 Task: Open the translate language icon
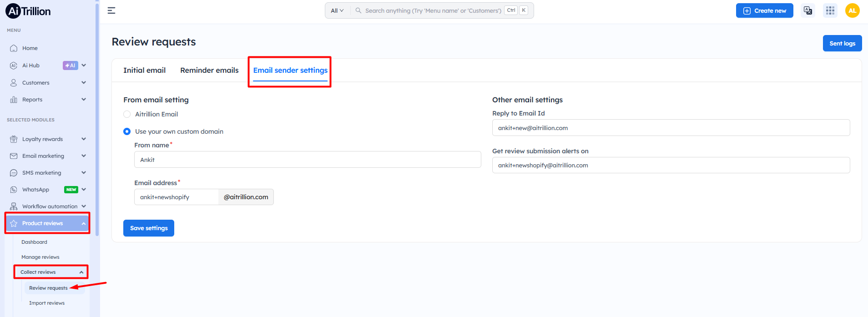(808, 10)
